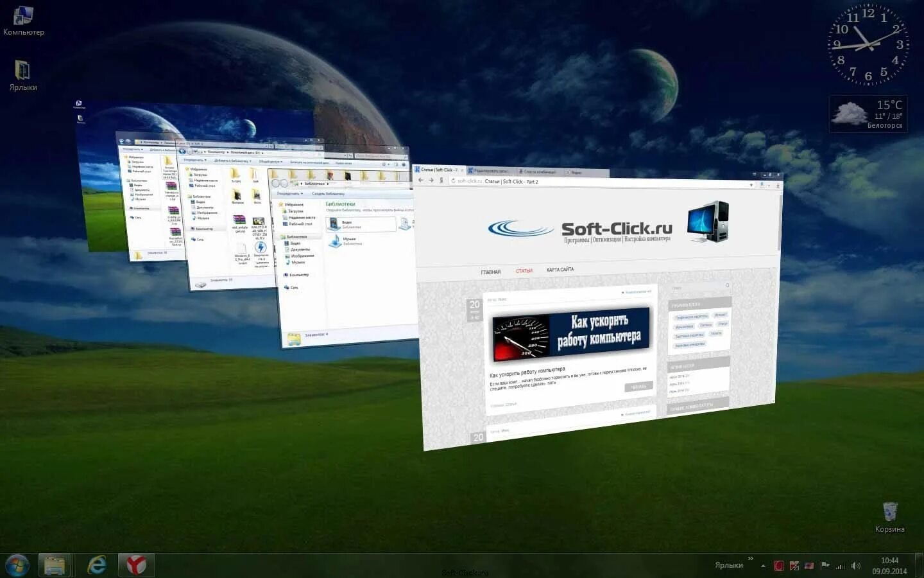Expand the hidden tray icons arrow
The image size is (924, 578).
tap(763, 566)
